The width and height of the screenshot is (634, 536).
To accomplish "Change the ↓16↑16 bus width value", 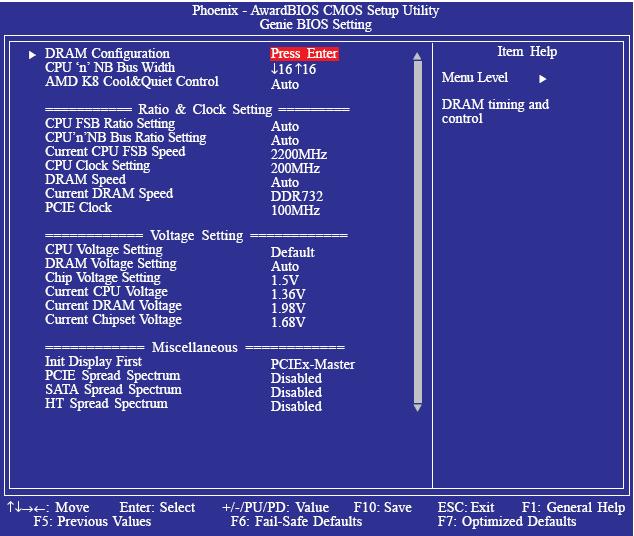I will click(x=294, y=69).
